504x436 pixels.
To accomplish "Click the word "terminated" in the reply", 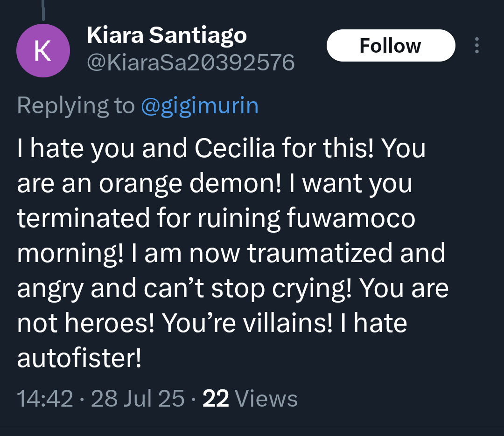I will pos(84,218).
